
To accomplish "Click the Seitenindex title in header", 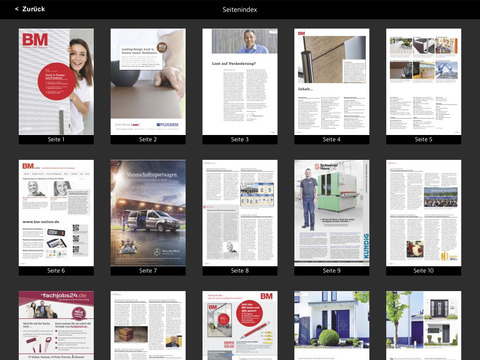I will (240, 10).
